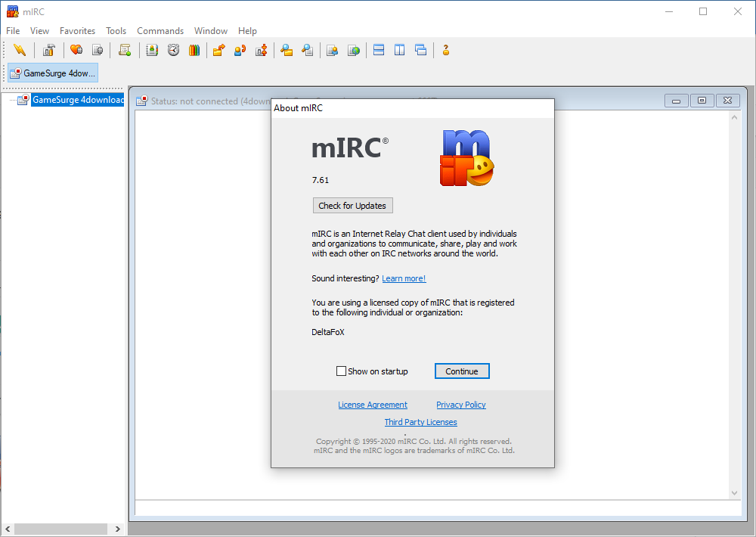Viewport: 756px width, 537px height.
Task: Cascade windows using the toolbar icon
Action: coord(420,50)
